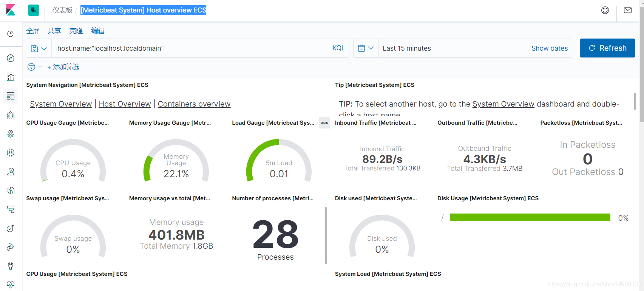Open panel options on Load Gauge
Screen dimensions: 644x291
click(324, 123)
